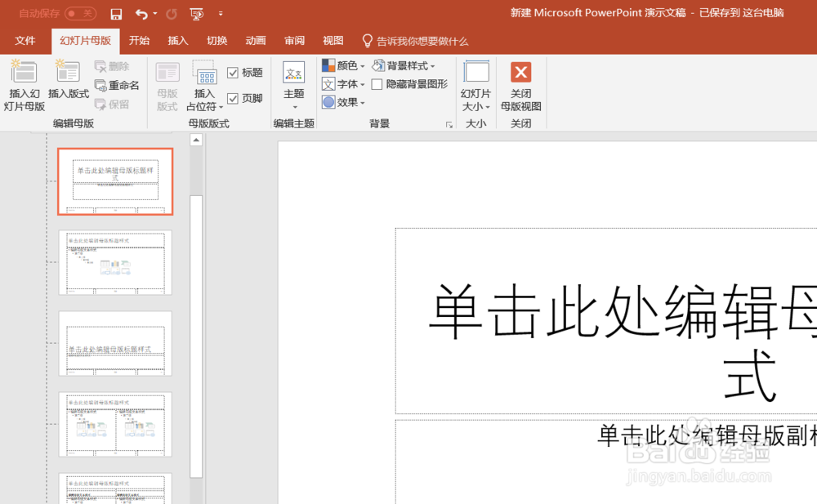817x504 pixels.
Task: Open the background format dialog launcher
Action: [449, 124]
